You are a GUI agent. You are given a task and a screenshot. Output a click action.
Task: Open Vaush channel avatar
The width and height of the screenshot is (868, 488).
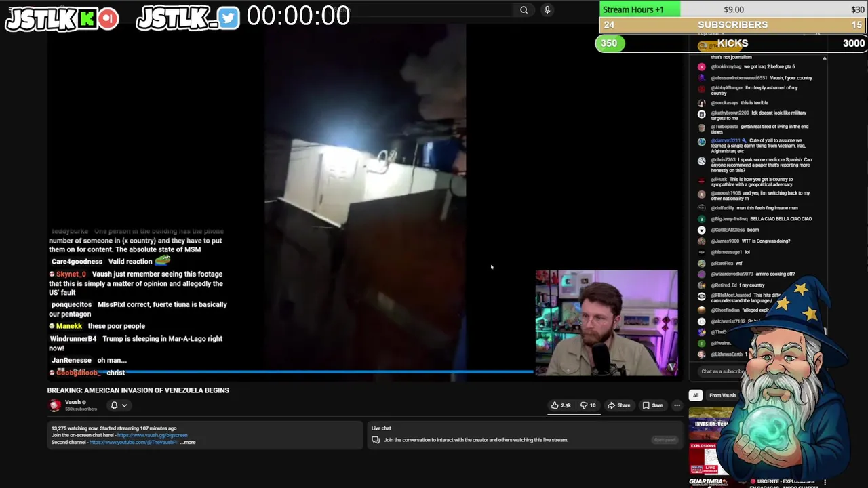55,405
